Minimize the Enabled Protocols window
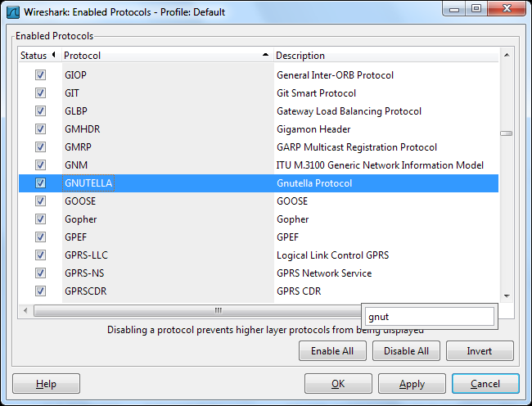This screenshot has width=532, height=406. (x=454, y=9)
